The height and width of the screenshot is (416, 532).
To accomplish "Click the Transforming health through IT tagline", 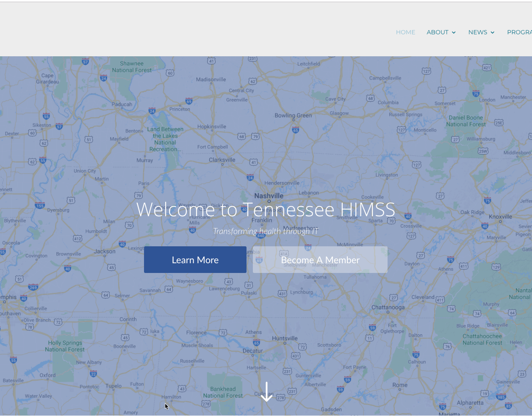I will [266, 231].
